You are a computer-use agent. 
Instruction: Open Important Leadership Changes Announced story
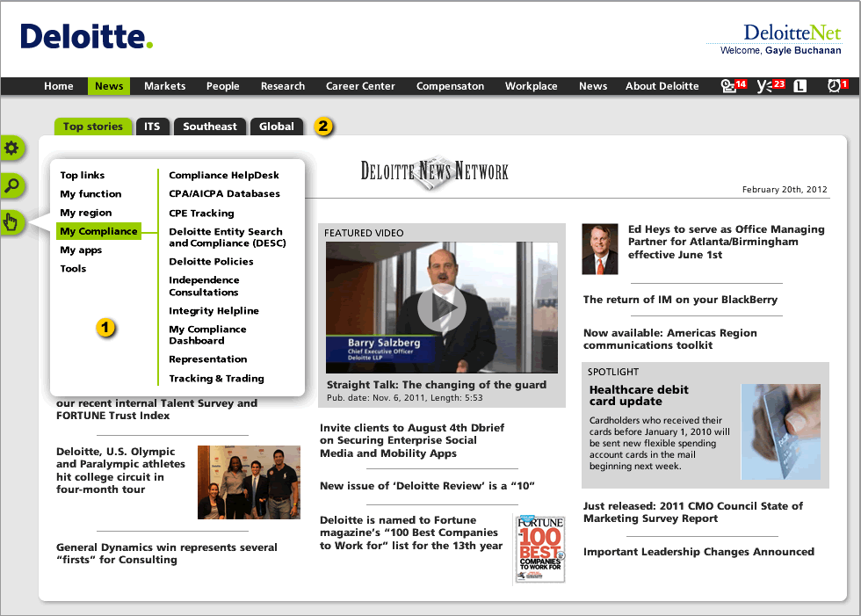coord(698,552)
